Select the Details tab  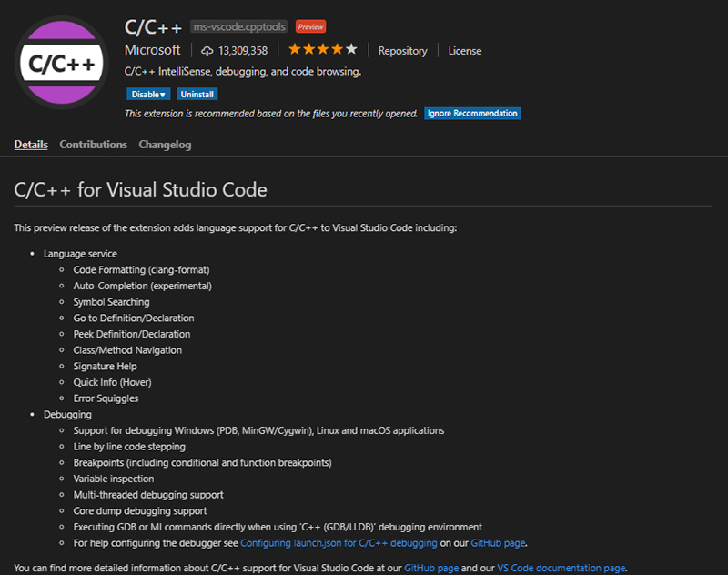[x=31, y=144]
